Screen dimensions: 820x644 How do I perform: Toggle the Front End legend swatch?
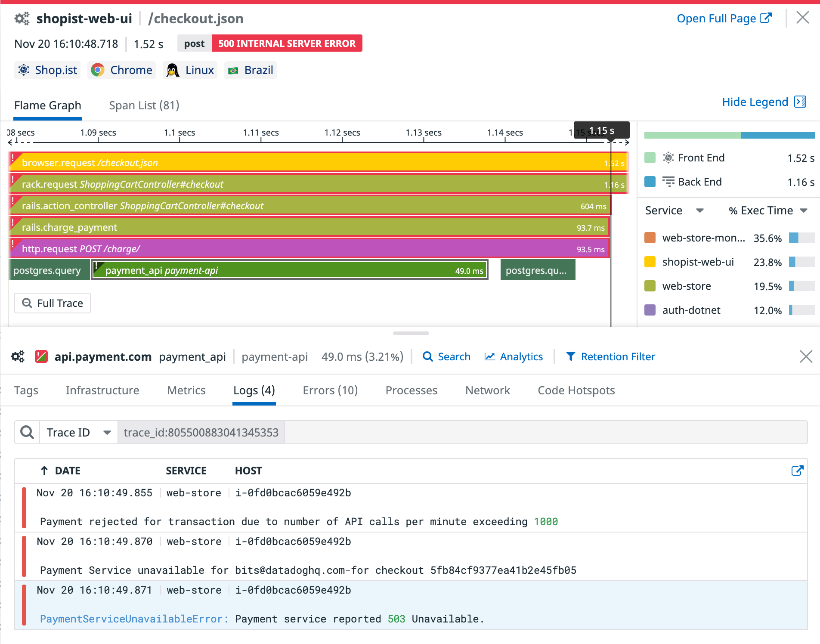click(650, 158)
